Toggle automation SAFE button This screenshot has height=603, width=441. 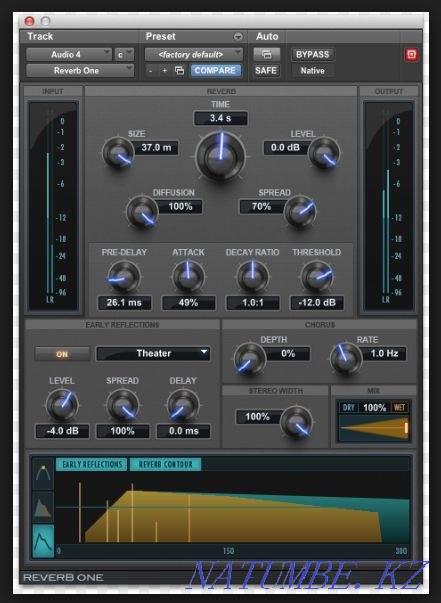pyautogui.click(x=266, y=71)
